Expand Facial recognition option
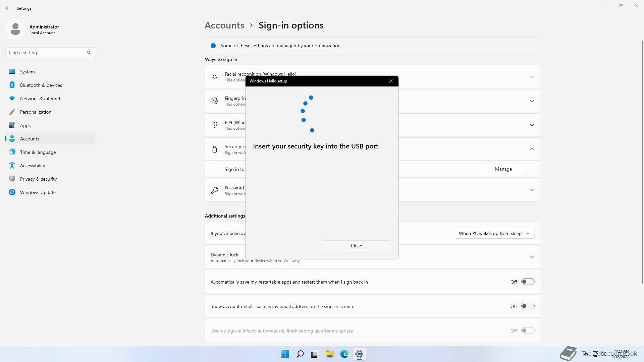Screen dimensions: 644x362 pos(532,77)
